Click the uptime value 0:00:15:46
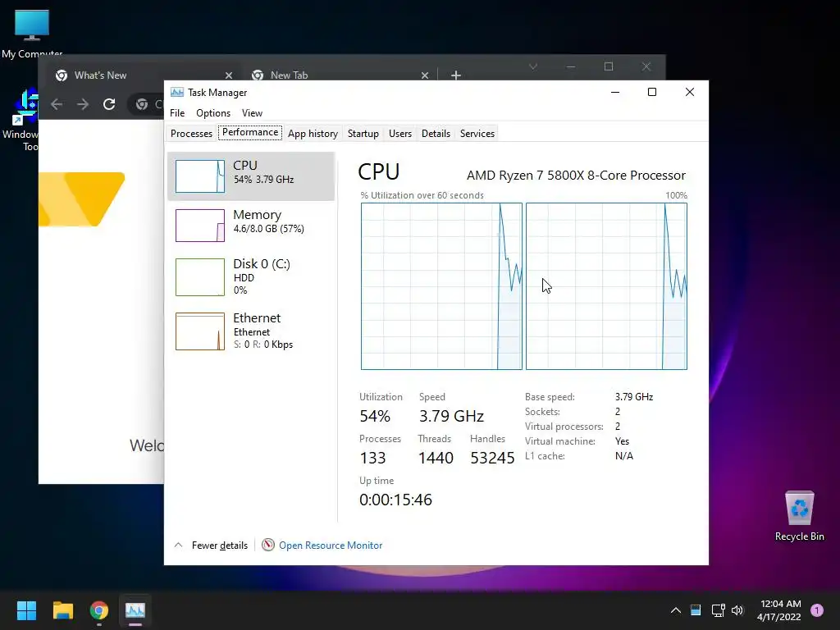Image resolution: width=840 pixels, height=630 pixels. point(395,500)
